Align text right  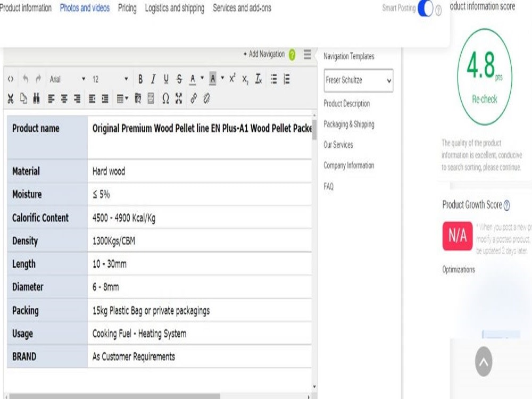point(77,99)
